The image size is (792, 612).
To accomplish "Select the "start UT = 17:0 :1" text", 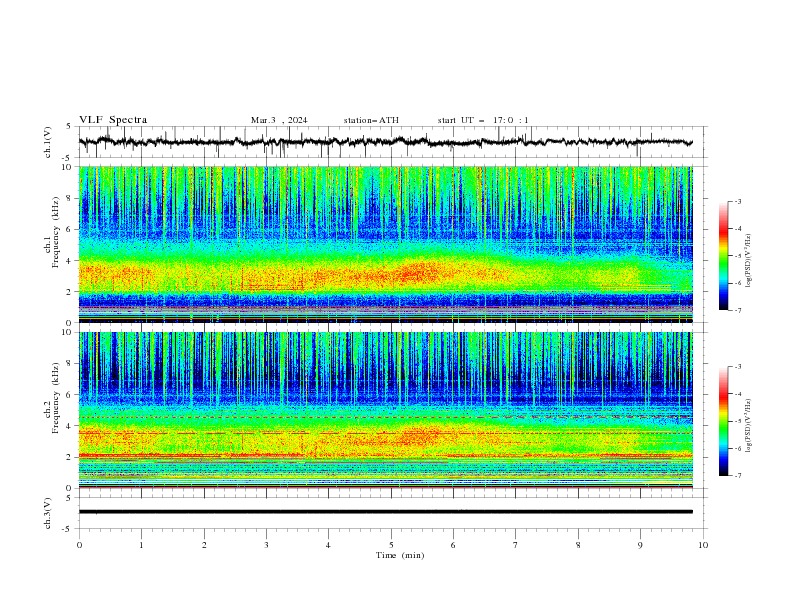I will click(x=483, y=120).
